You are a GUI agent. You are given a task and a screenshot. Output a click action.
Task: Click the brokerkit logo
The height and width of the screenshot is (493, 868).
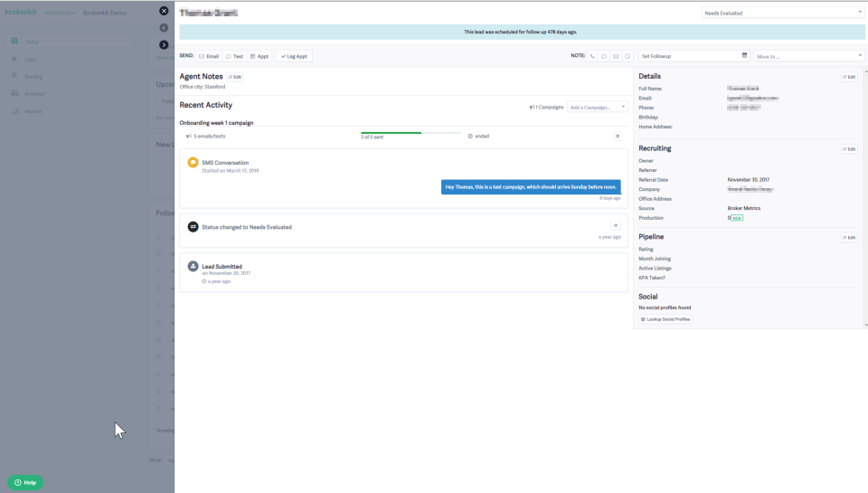(21, 12)
